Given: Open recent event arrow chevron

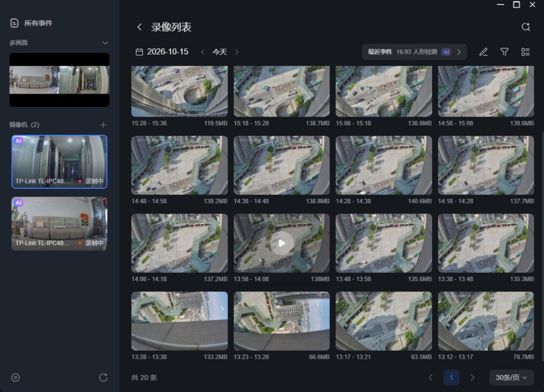Looking at the screenshot, I should click(459, 52).
